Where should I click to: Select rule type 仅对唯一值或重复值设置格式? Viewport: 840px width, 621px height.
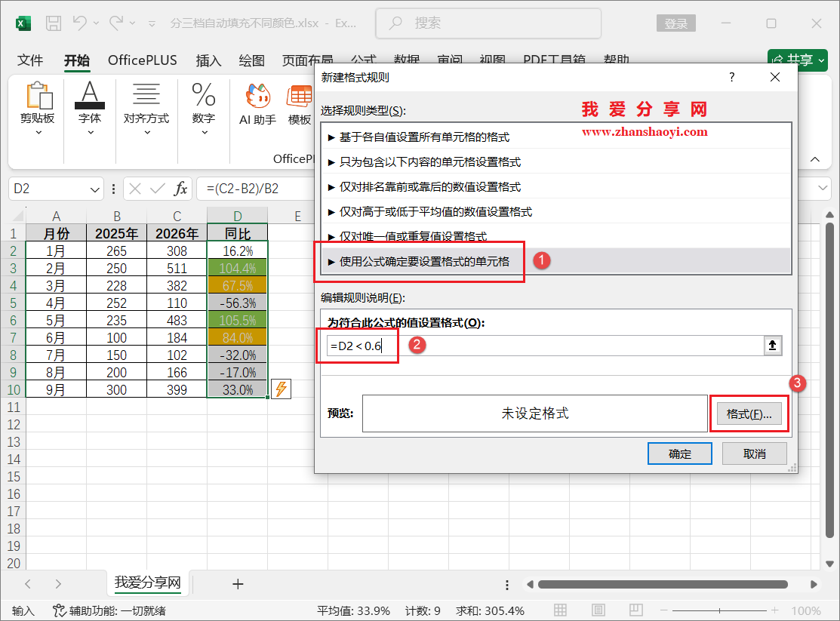point(555,235)
